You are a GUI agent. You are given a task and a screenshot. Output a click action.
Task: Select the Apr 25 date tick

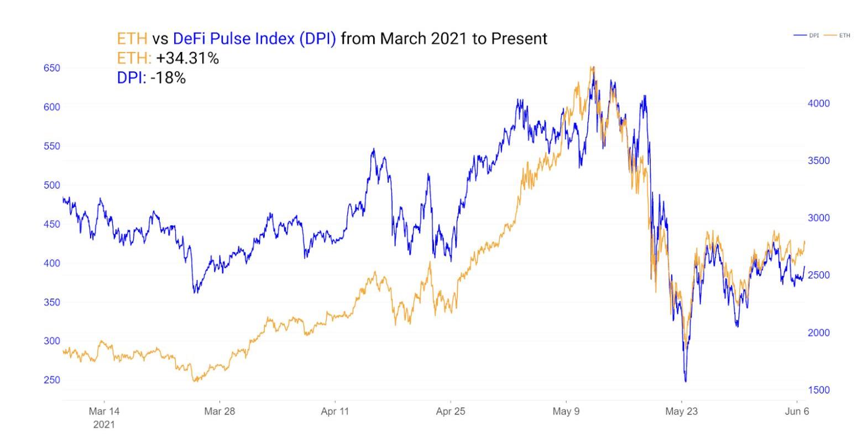[451, 411]
